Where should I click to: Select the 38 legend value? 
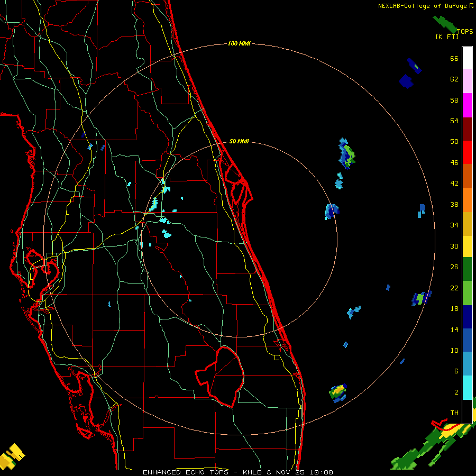click(x=454, y=204)
